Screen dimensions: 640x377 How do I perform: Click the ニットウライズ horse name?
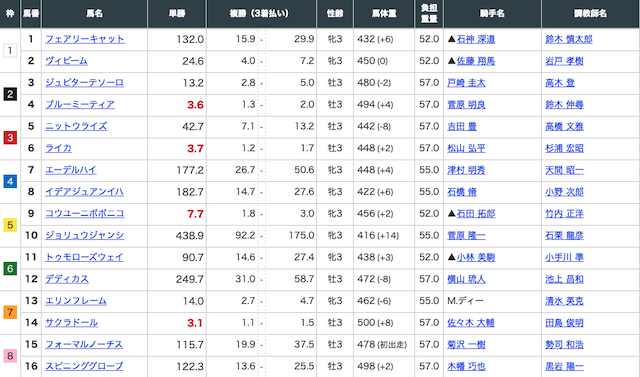76,126
